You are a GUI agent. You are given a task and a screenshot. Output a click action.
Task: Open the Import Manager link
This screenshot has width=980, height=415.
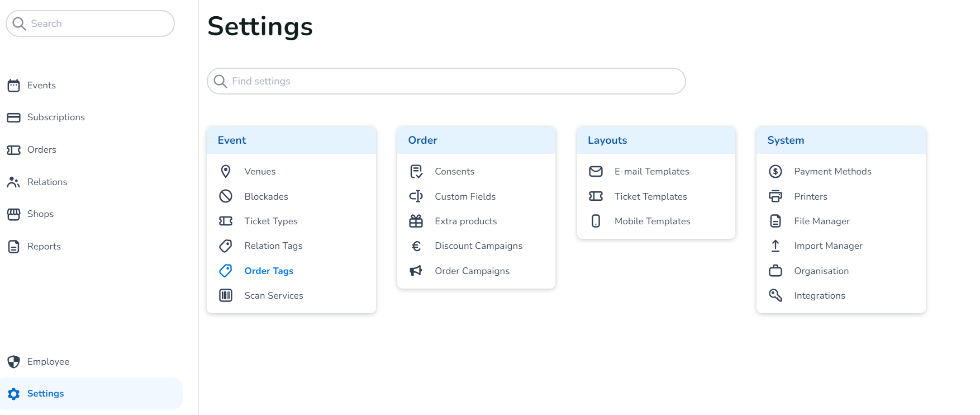(x=828, y=246)
